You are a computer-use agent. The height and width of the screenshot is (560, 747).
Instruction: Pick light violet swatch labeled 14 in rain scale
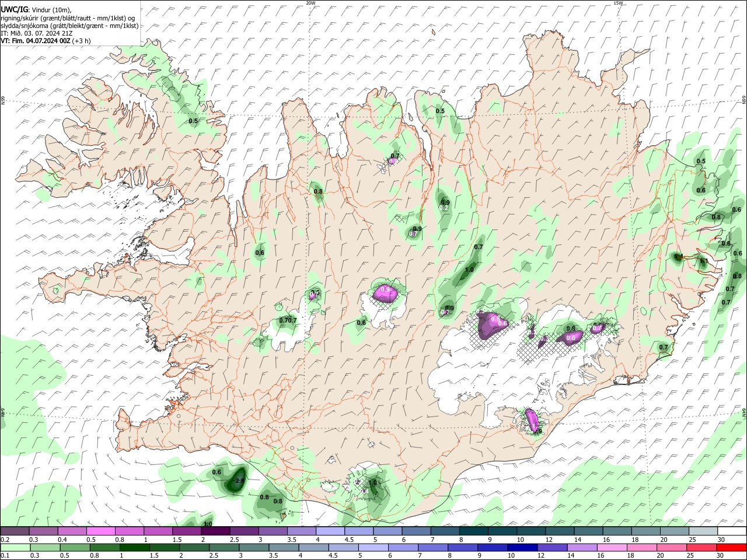[x=582, y=547]
